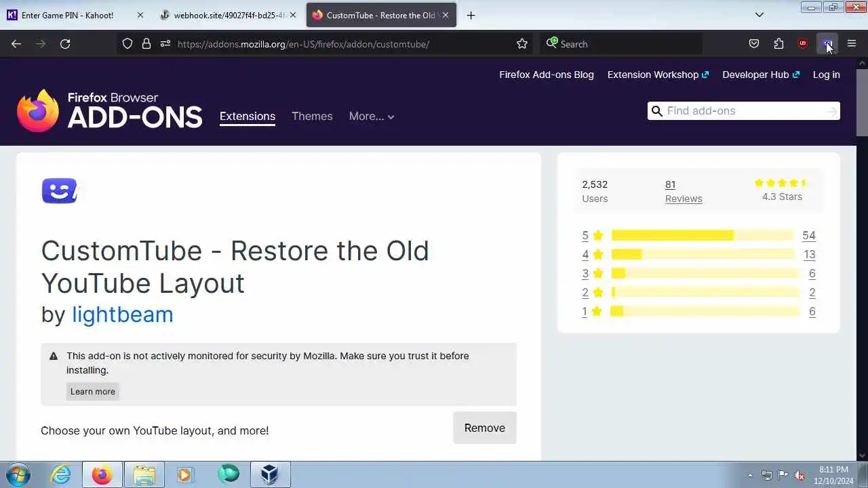
Task: Filter reviews by 3 stars row
Action: point(698,273)
